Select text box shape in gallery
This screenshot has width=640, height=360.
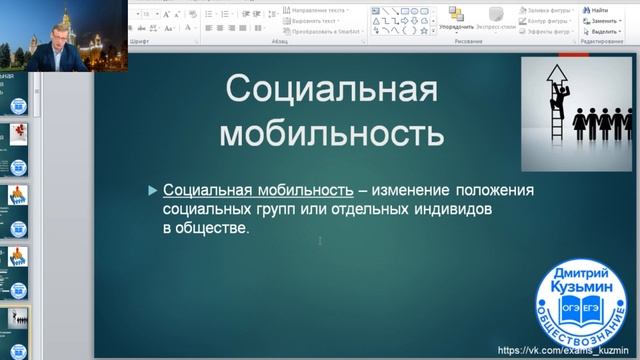[376, 11]
